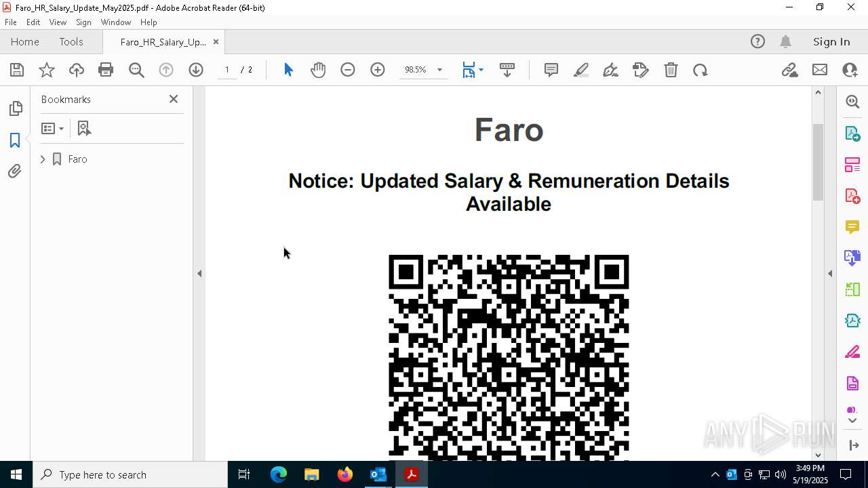Go to previous page arrow

coord(166,70)
